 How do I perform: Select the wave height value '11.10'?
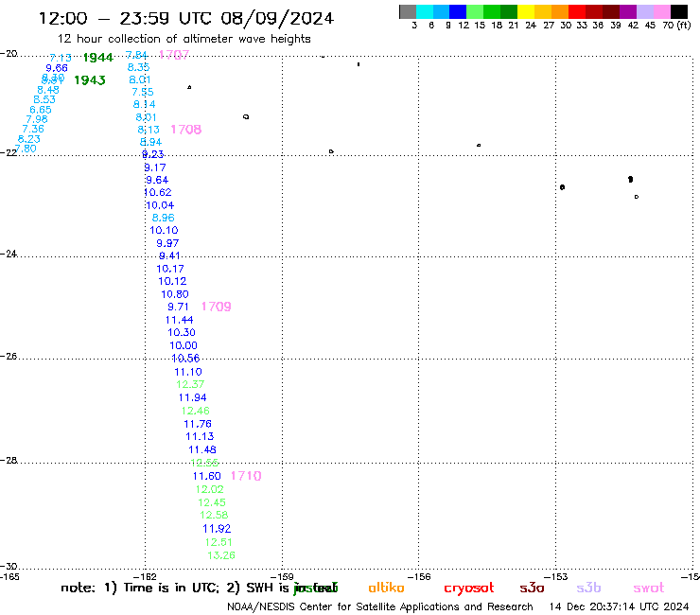tap(188, 372)
